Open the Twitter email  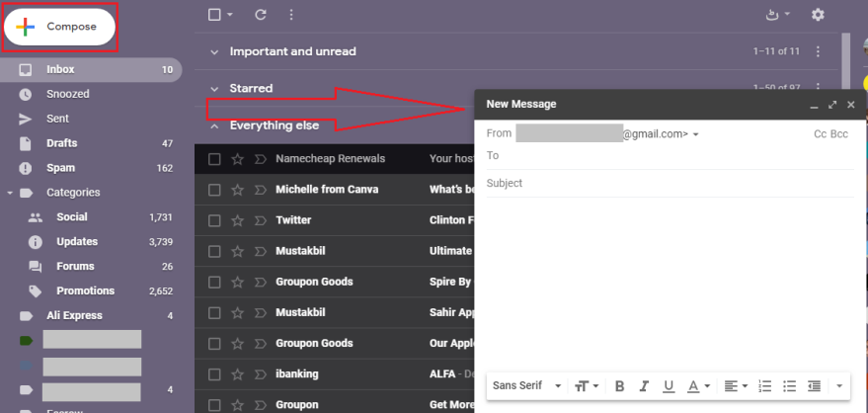coord(335,220)
